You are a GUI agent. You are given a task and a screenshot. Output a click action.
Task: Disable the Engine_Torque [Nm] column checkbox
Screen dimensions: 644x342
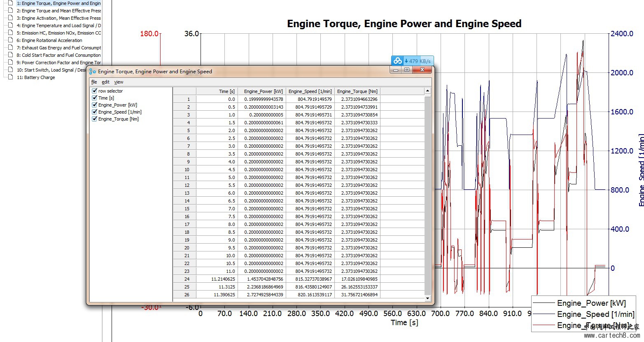[x=95, y=119]
